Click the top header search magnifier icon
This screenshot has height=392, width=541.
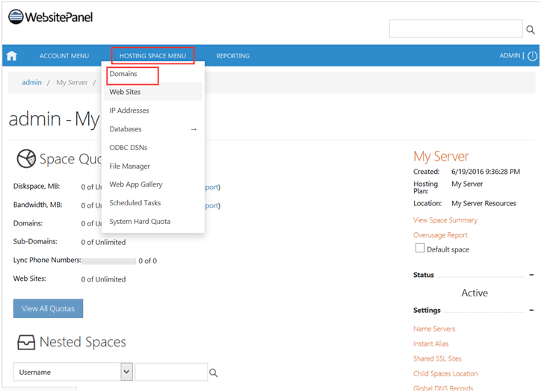[x=531, y=30]
